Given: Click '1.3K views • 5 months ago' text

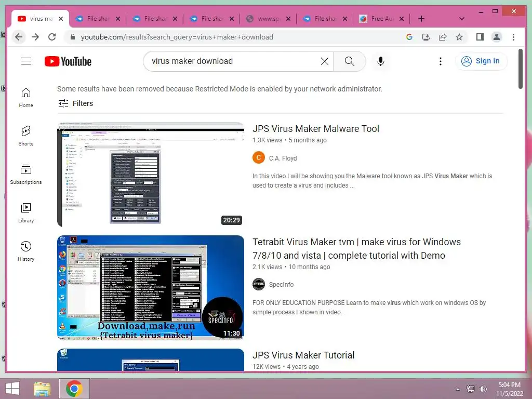Looking at the screenshot, I should (x=289, y=140).
